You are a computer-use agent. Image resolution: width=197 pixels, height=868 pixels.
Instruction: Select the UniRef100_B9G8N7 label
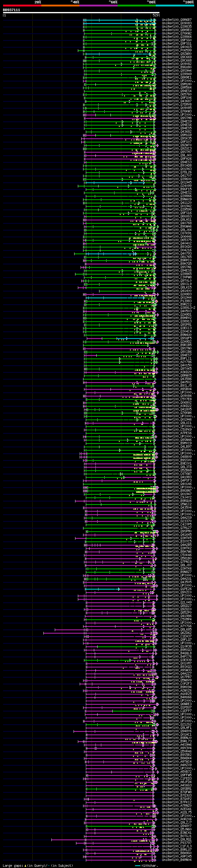(176, 491)
